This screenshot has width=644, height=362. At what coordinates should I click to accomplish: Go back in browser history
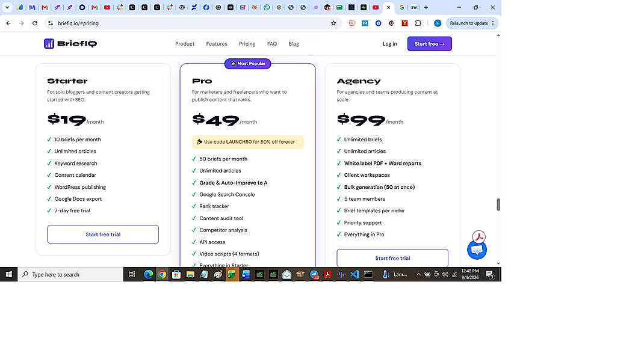(8, 23)
